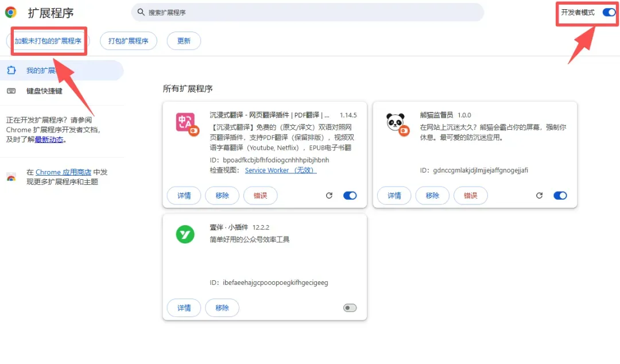Click the 沉浸式翻译 extension icon
The width and height of the screenshot is (620, 364).
point(187,124)
